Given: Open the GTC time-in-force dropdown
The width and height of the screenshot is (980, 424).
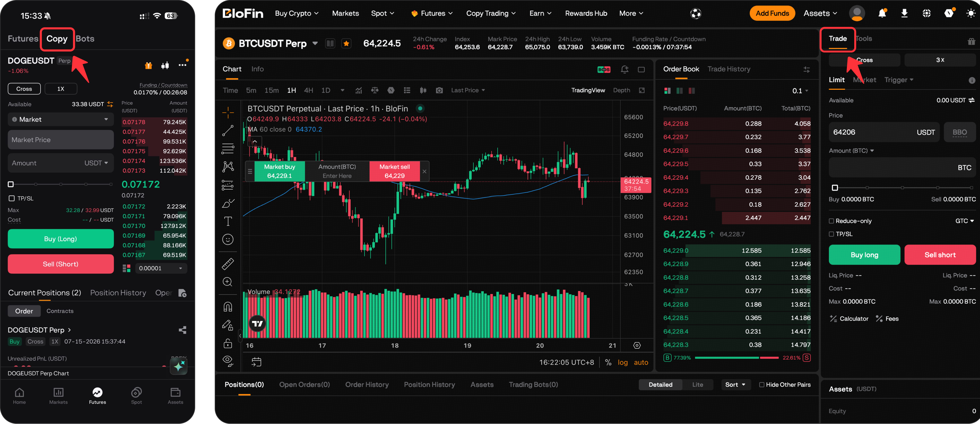Looking at the screenshot, I should [x=964, y=221].
